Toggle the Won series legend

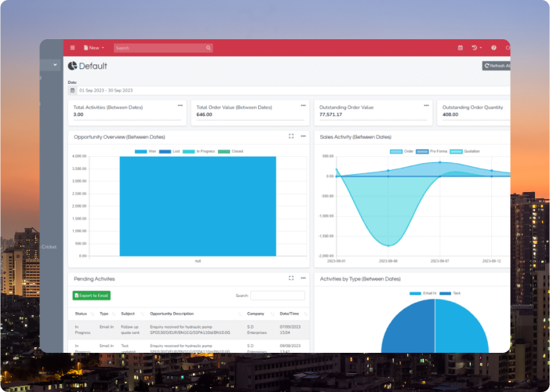click(146, 151)
